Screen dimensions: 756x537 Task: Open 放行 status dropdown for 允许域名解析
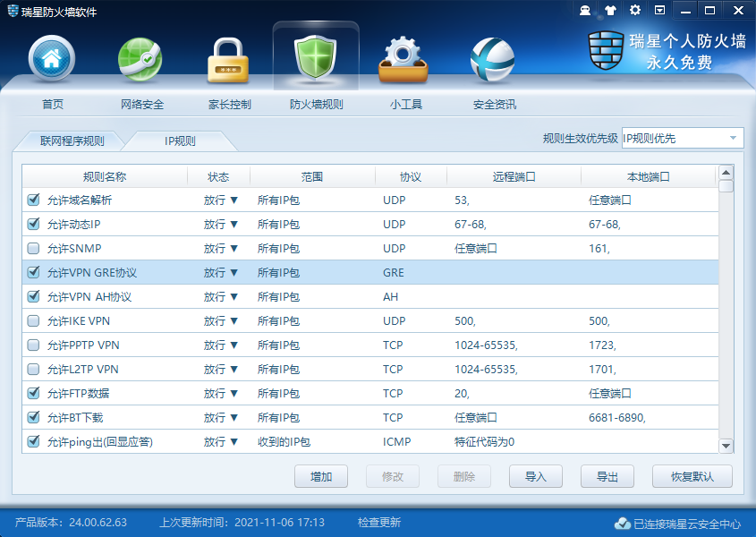tap(220, 200)
